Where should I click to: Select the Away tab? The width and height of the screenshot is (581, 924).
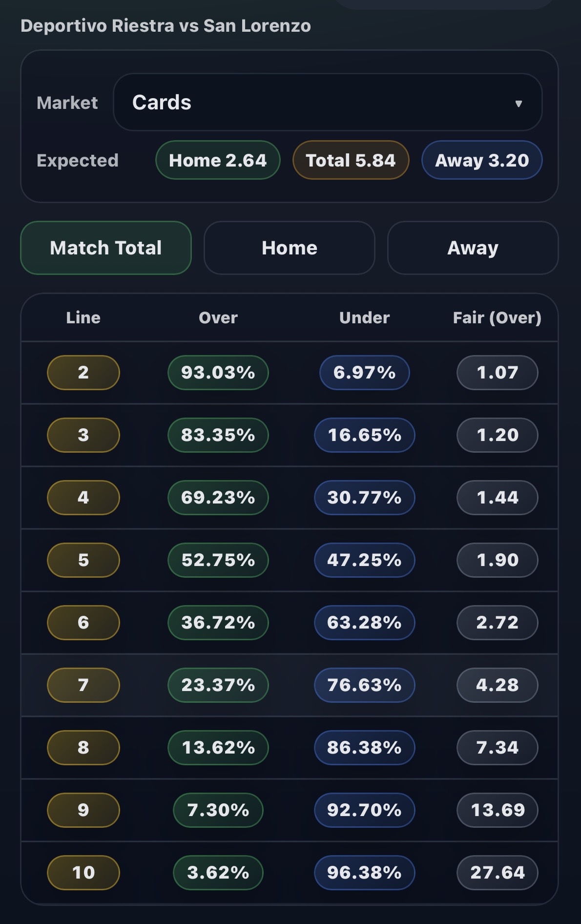pos(472,248)
